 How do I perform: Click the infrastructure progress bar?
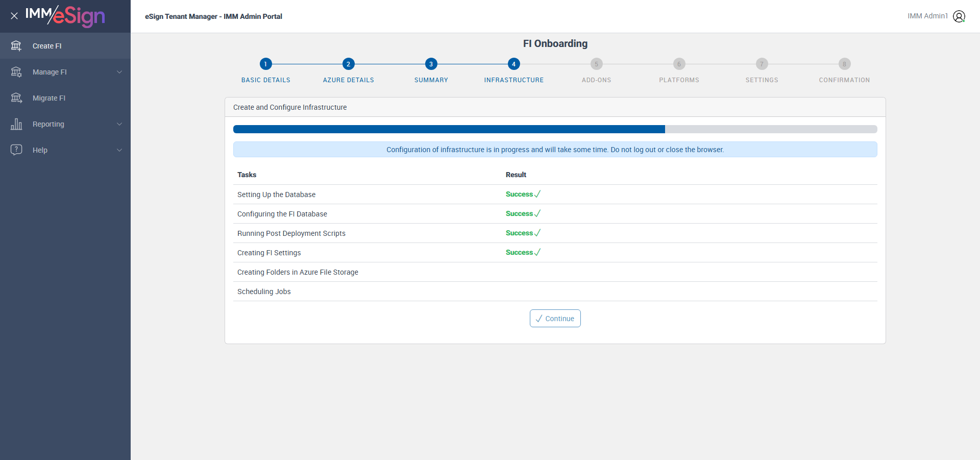tap(555, 129)
